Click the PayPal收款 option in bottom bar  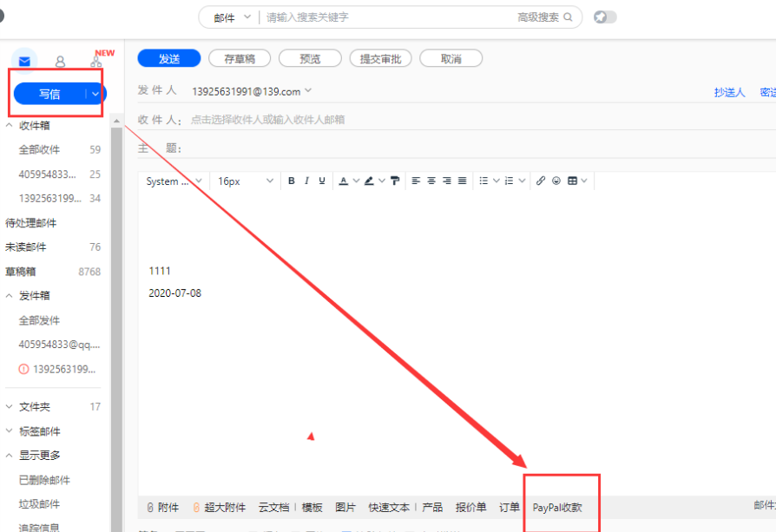pyautogui.click(x=557, y=508)
